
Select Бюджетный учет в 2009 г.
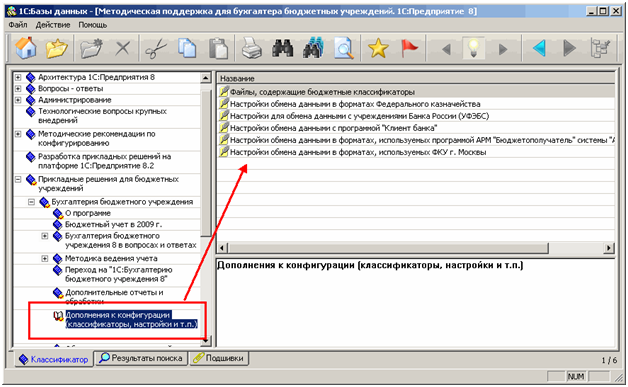(x=113, y=224)
